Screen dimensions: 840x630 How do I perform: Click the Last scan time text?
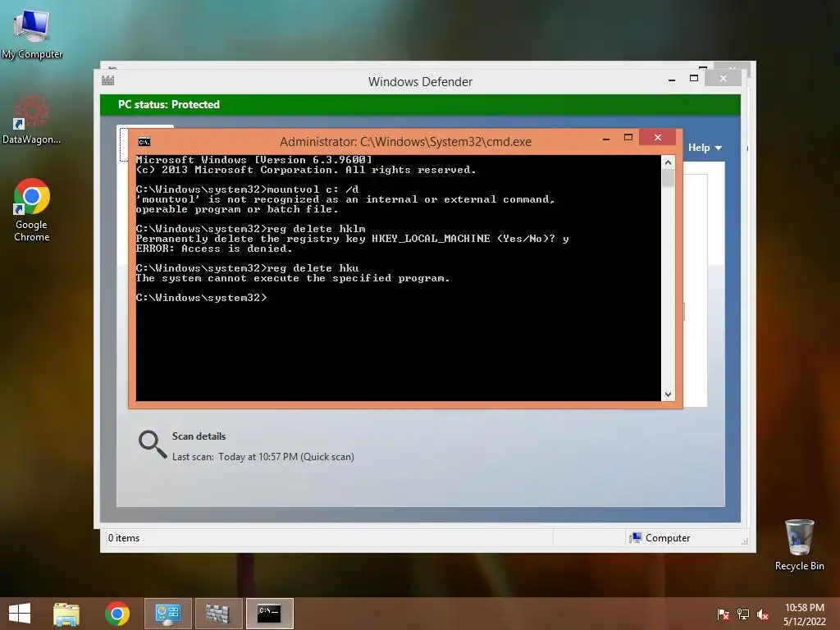tap(263, 457)
